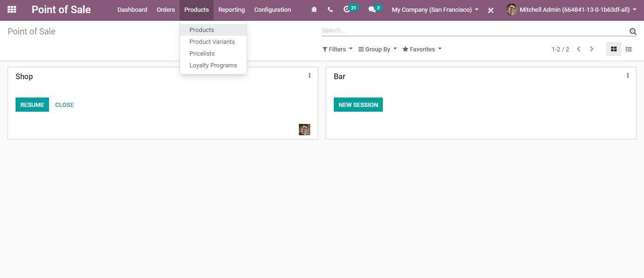Close the Shop session
Screen dimensions: 644x278
point(65,105)
